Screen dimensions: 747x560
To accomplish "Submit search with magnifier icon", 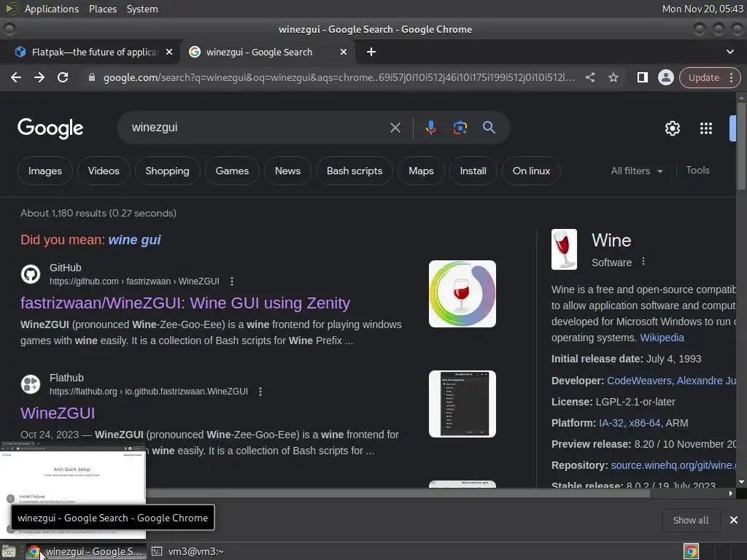I will coord(489,128).
